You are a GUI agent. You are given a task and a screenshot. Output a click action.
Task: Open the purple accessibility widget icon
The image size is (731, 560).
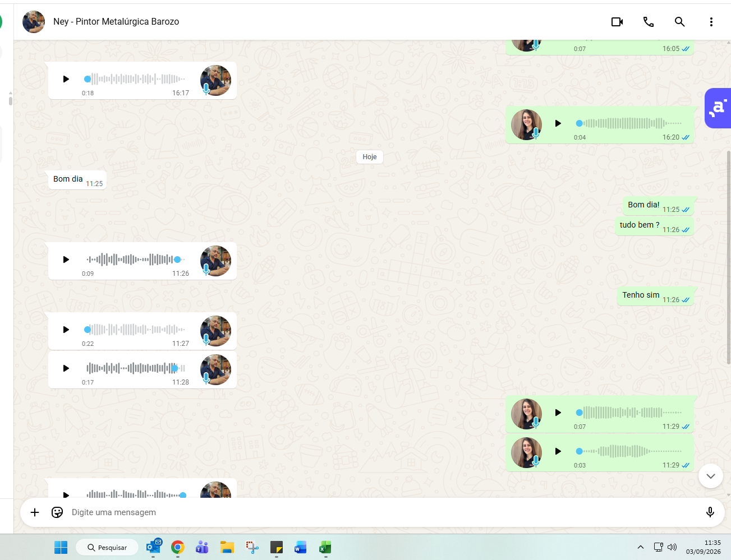tap(718, 108)
